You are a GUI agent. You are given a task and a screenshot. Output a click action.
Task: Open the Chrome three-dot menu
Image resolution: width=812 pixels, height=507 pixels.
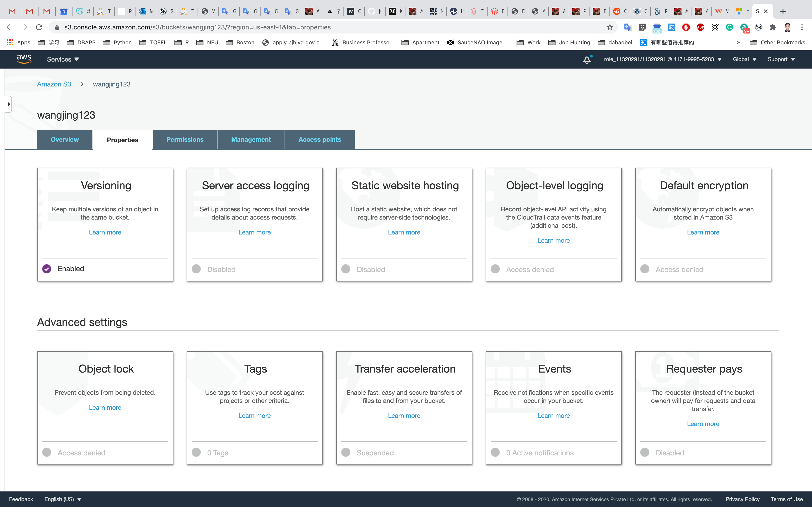802,27
